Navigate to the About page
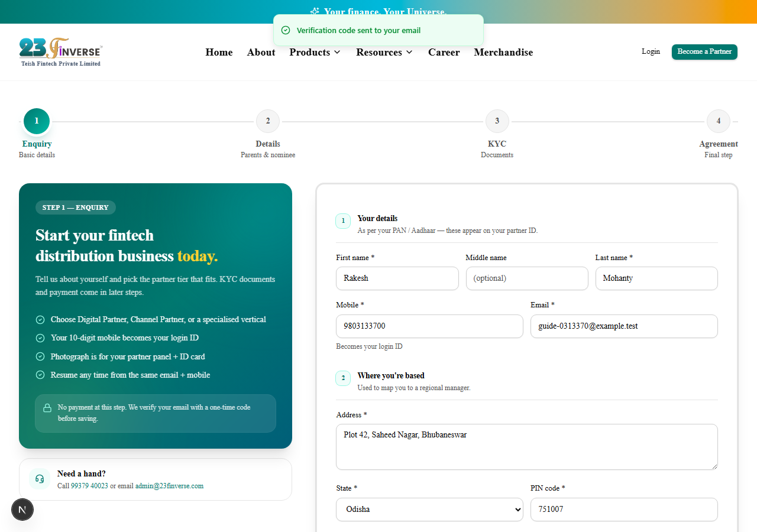 pyautogui.click(x=261, y=52)
